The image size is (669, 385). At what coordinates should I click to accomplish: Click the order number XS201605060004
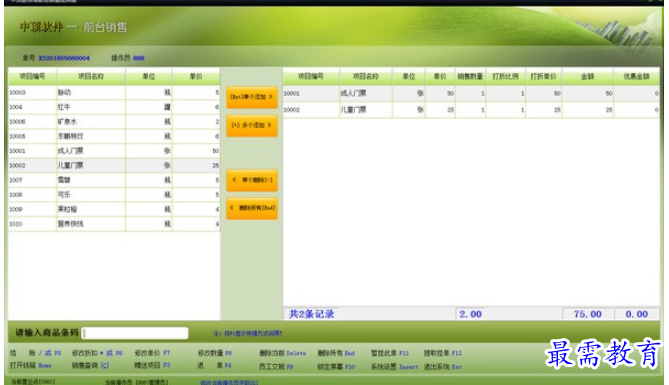pyautogui.click(x=64, y=58)
